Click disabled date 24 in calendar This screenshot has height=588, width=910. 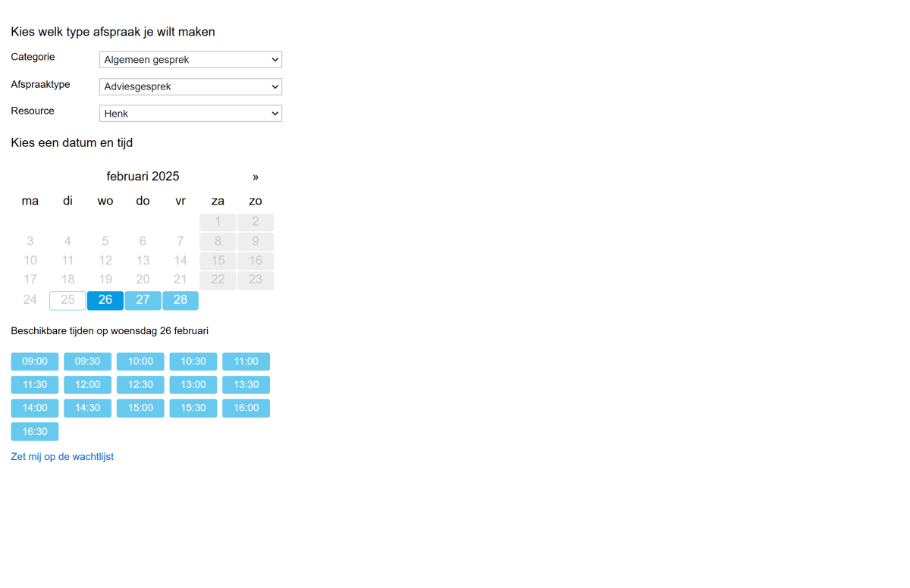pyautogui.click(x=30, y=300)
